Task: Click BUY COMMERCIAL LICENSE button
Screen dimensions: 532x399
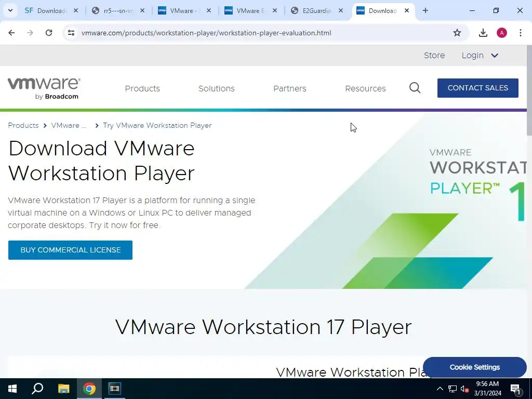Action: click(70, 250)
